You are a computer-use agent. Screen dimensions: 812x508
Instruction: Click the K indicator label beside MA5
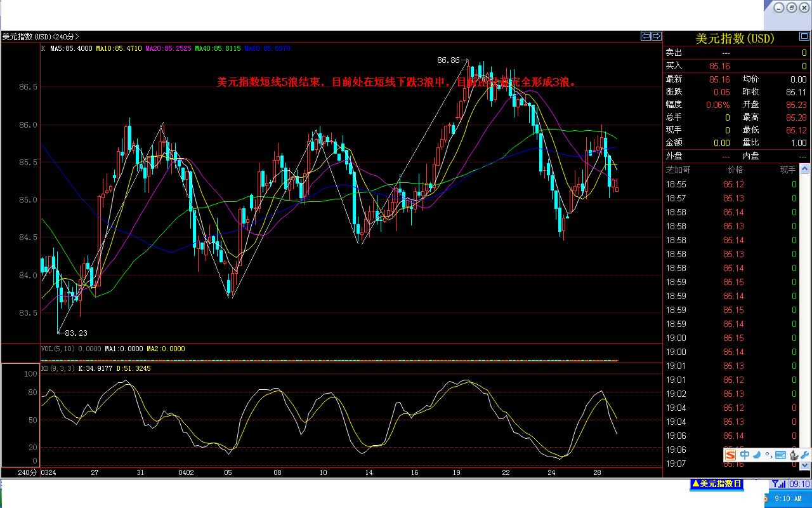(x=43, y=48)
